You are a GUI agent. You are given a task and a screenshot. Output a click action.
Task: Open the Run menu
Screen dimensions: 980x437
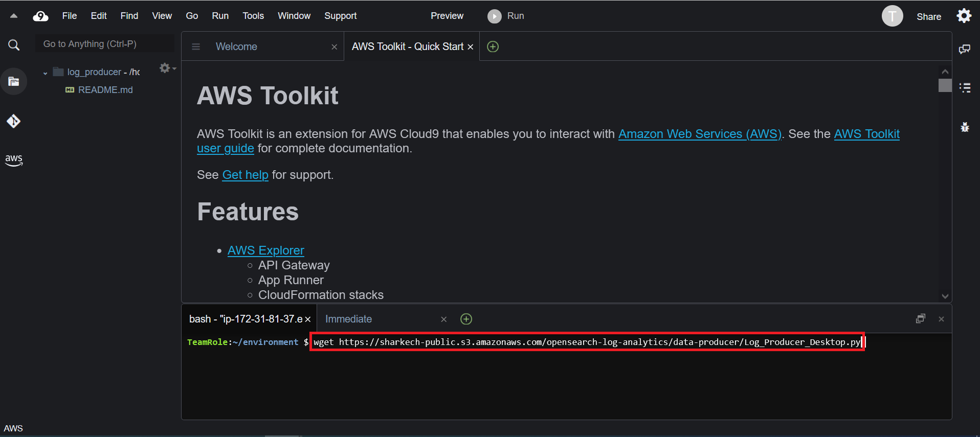coord(220,16)
